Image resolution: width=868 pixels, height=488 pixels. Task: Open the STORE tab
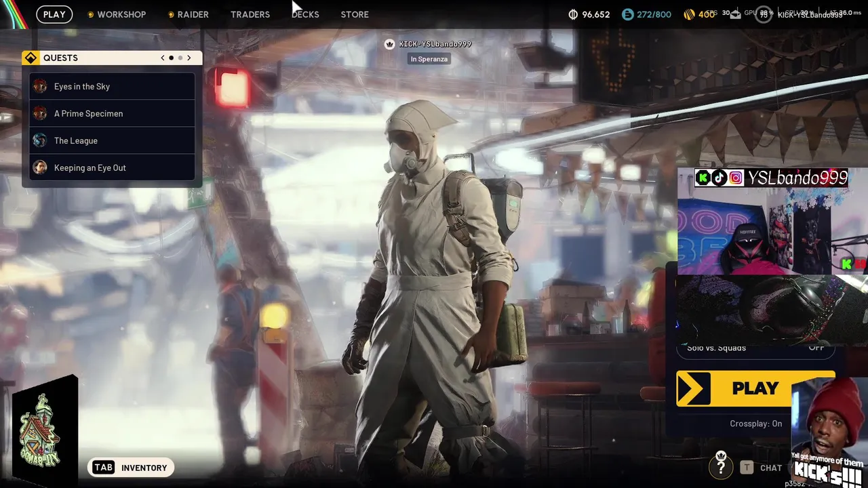point(355,14)
